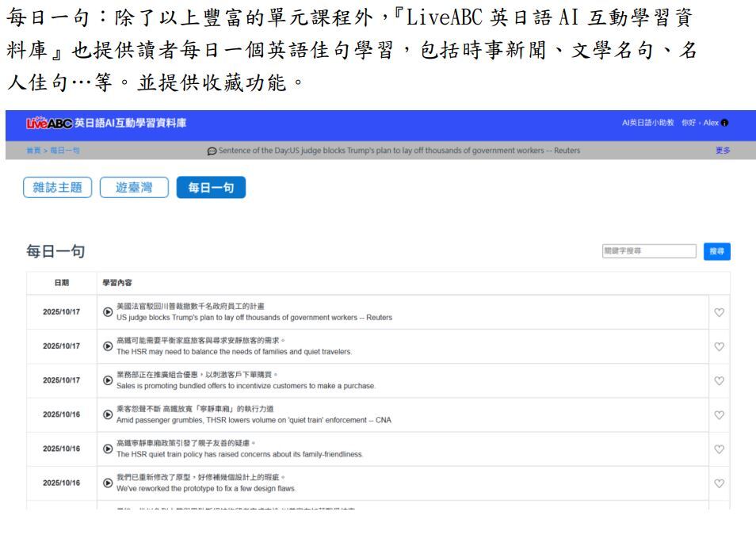Play audio for the US judge blocks Trump sentence

click(108, 313)
